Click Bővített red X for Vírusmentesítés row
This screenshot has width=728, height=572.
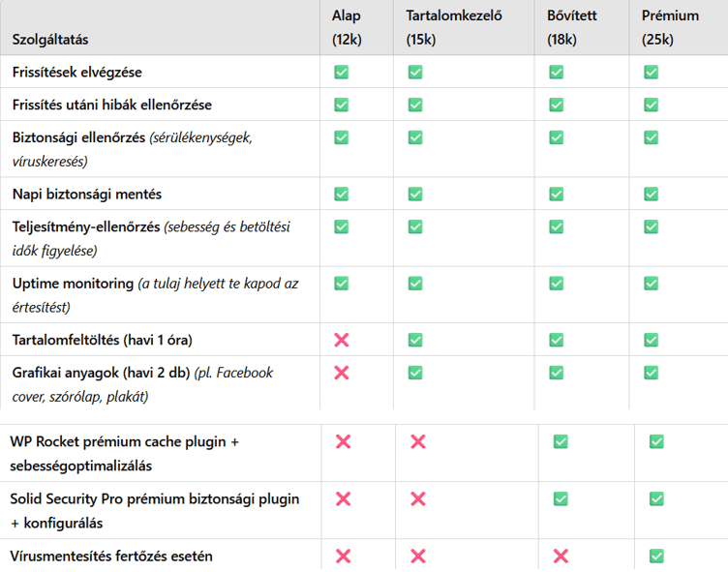pos(561,556)
